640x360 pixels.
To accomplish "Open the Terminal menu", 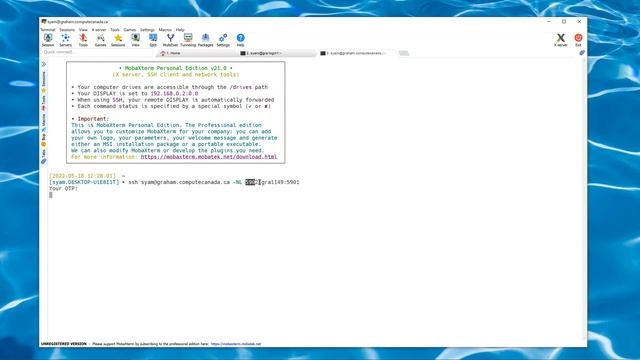I will tap(48, 30).
